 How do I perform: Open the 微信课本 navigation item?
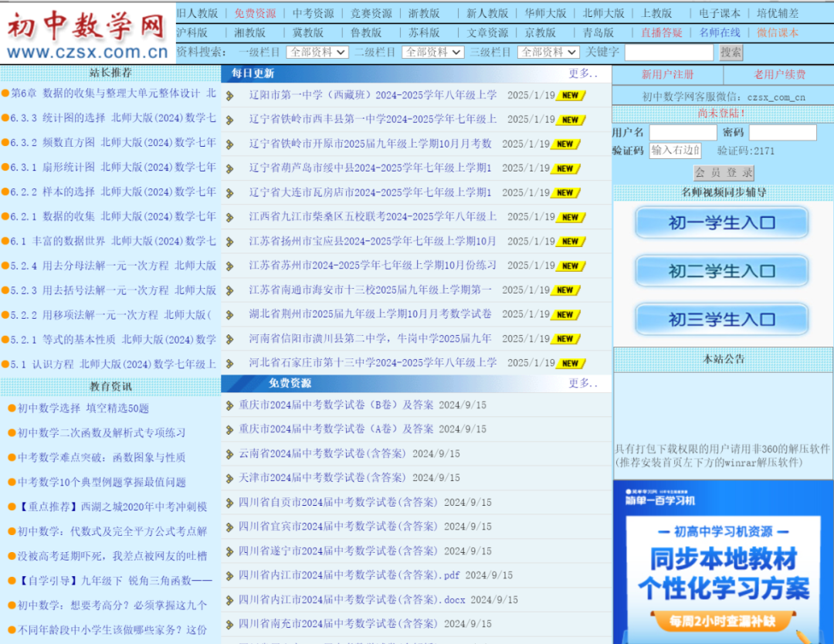coord(777,32)
